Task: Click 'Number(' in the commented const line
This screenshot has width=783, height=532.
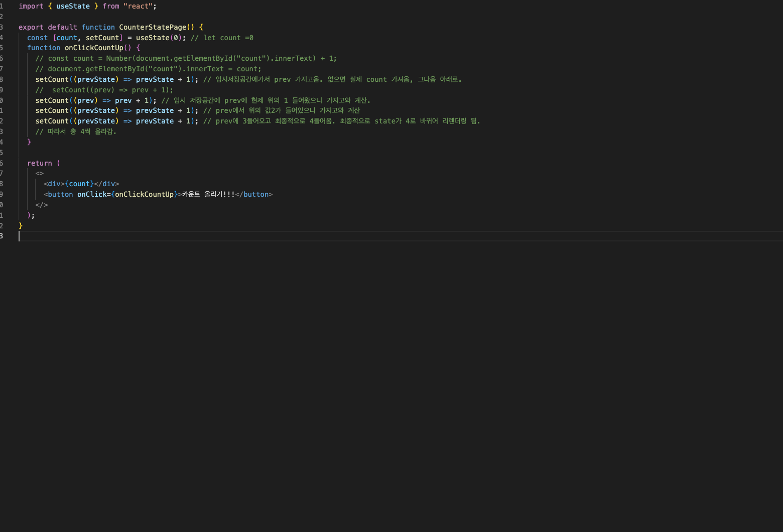Action: [x=121, y=58]
